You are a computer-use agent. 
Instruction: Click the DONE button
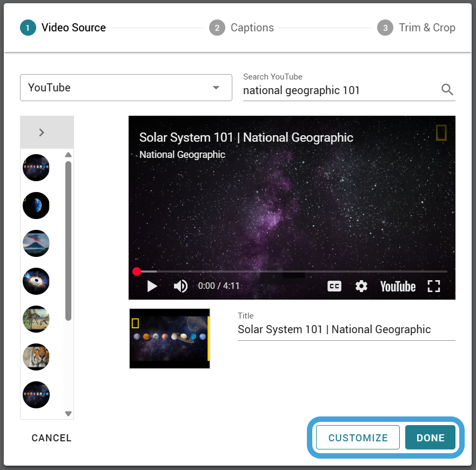(430, 438)
